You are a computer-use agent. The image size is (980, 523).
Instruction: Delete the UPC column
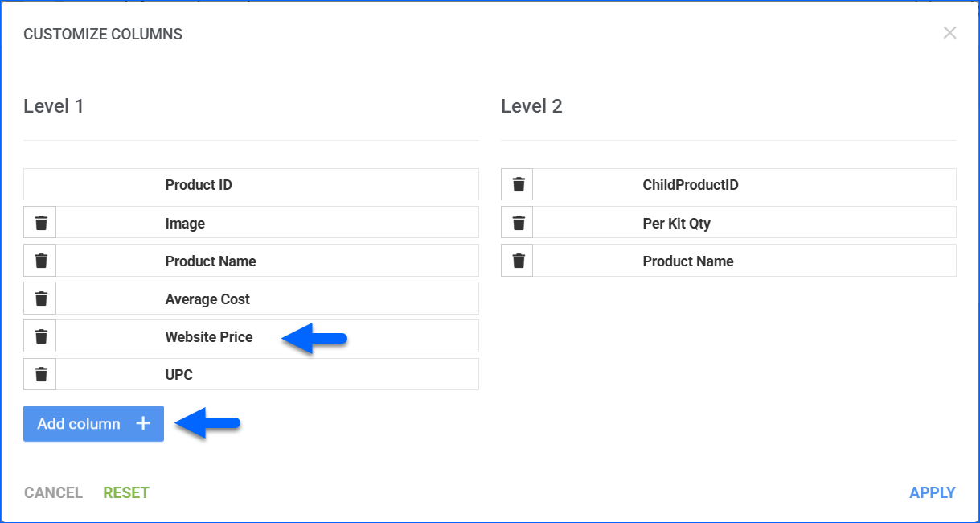(x=41, y=374)
